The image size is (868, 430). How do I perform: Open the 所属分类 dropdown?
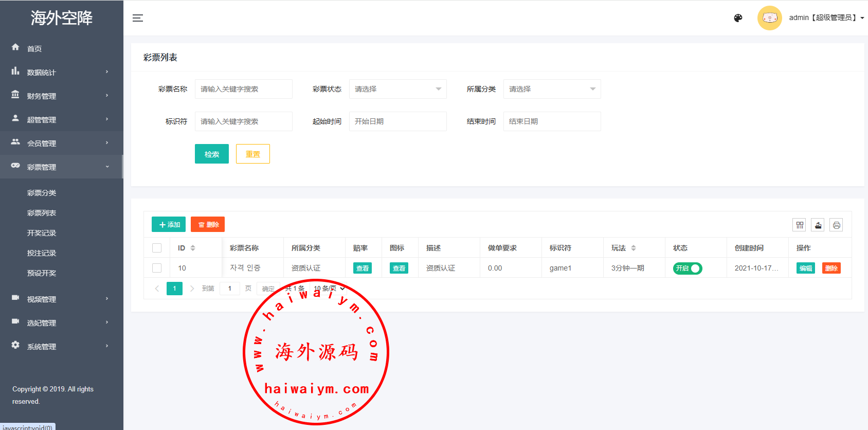coord(552,89)
